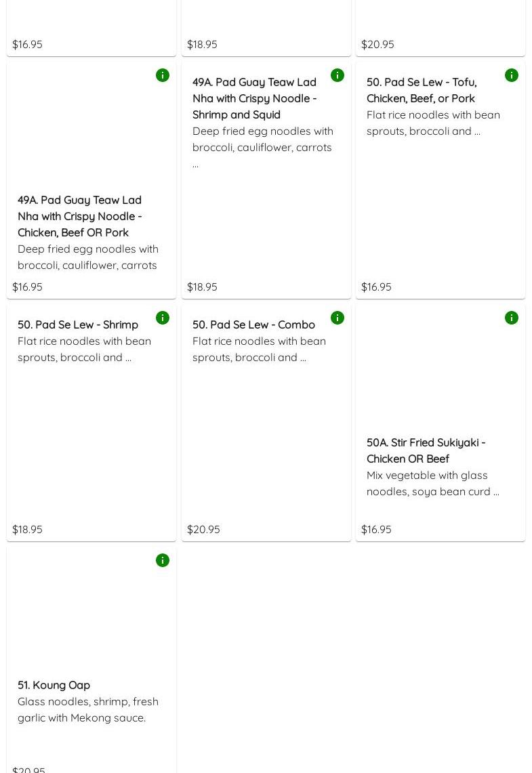532x773 pixels.
Task: Open 50A. Stir Fried Sukiyaki - Chicken OR Beef
Action: click(x=426, y=451)
